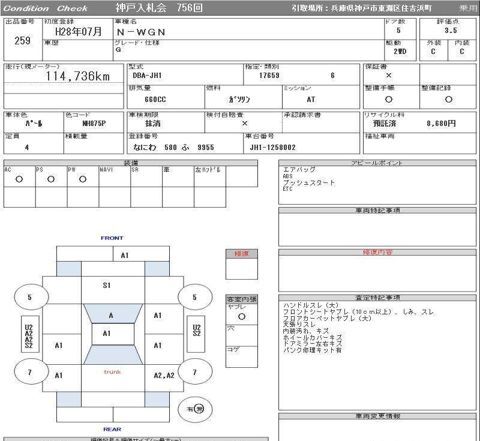Click the note "ハンドルスレ（大）"
480x441 pixels.
coord(311,305)
